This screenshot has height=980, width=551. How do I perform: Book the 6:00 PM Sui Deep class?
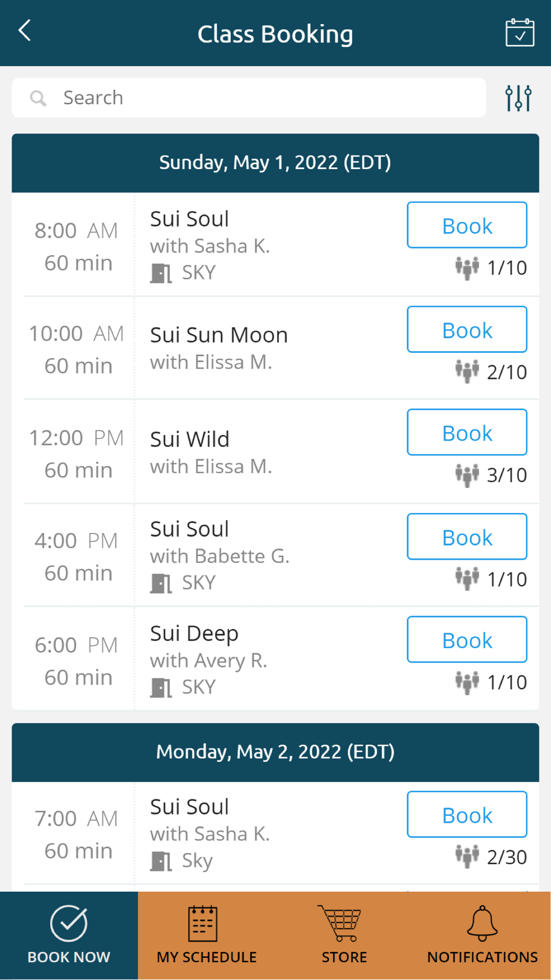tap(467, 639)
